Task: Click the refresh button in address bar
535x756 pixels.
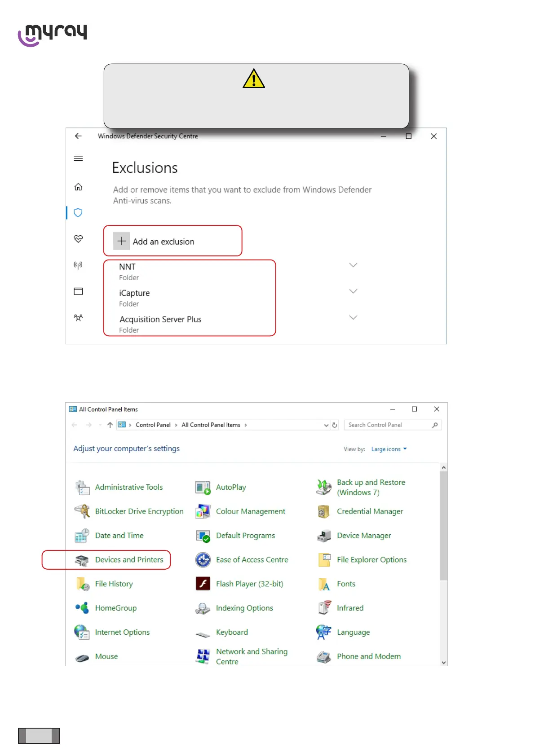Action: pyautogui.click(x=335, y=425)
